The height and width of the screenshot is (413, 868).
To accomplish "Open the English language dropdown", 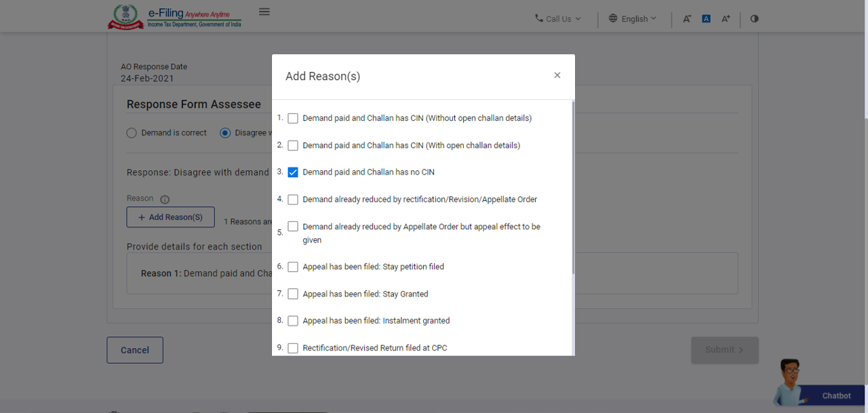I will click(633, 19).
